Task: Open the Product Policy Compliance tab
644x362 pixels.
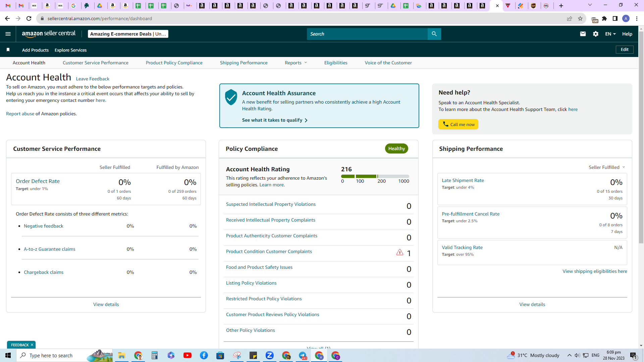Action: (x=174, y=63)
